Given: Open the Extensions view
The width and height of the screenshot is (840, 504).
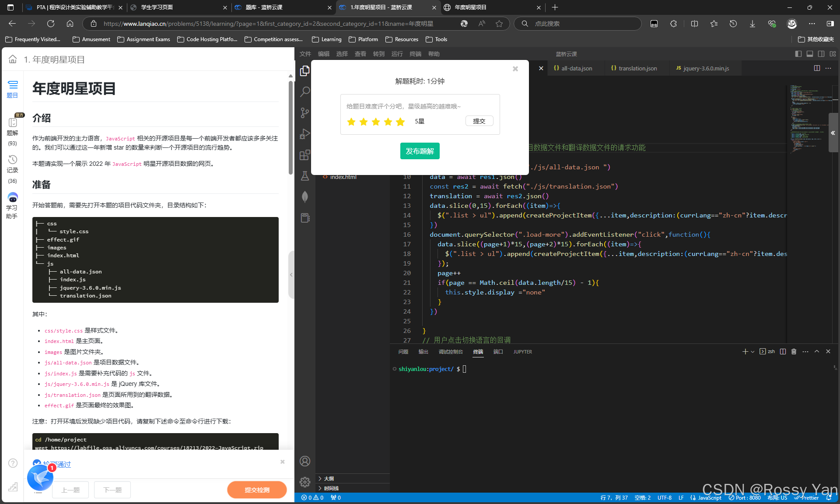Looking at the screenshot, I should (x=305, y=154).
